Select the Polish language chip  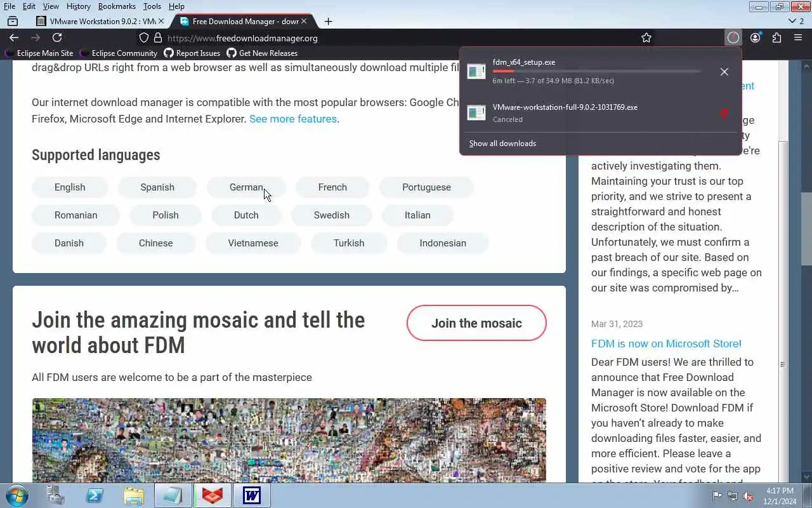tap(166, 215)
